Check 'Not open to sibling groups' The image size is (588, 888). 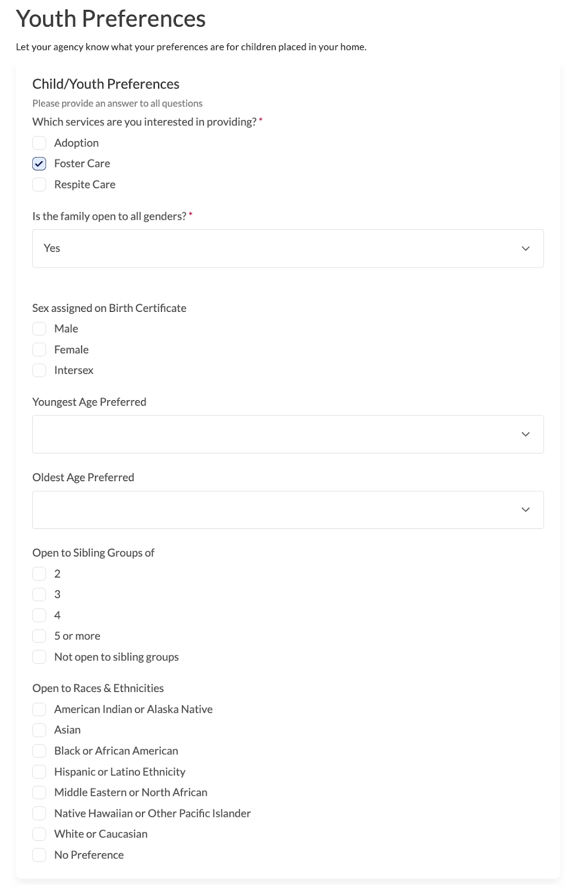[39, 657]
